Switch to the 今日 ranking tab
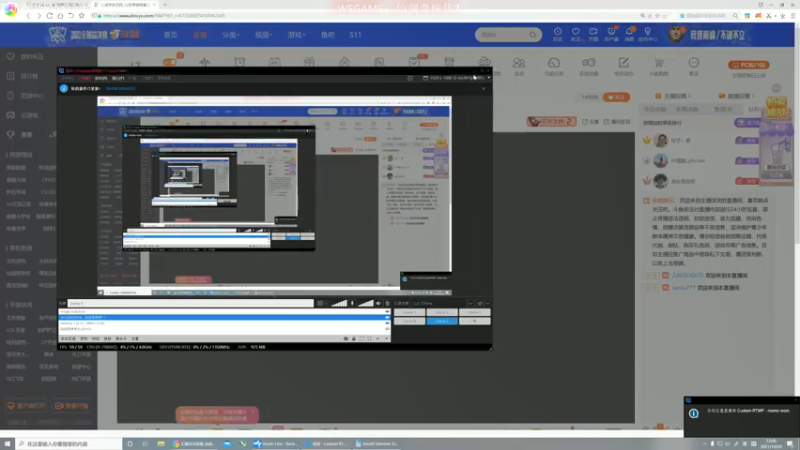 655,109
